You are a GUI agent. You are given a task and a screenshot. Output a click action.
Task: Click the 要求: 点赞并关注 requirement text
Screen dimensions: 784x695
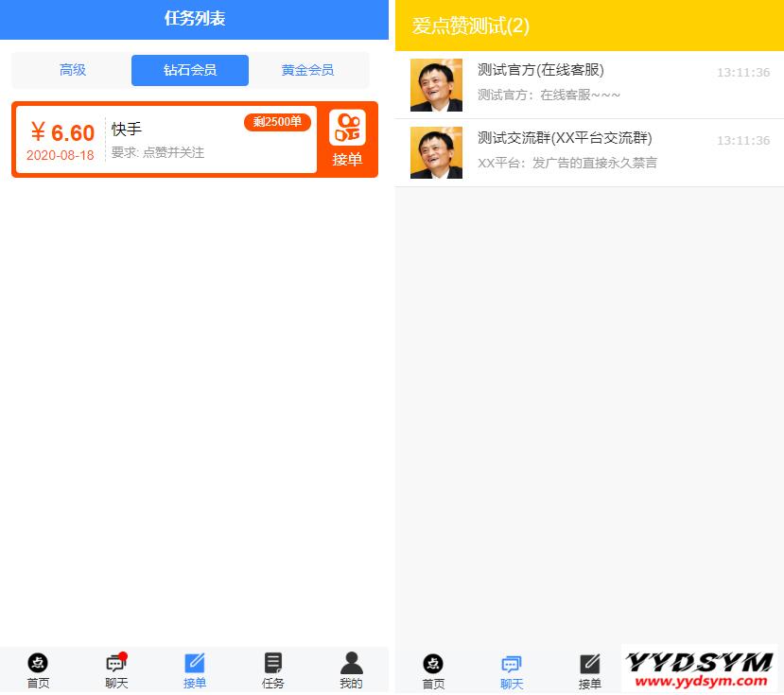(x=158, y=153)
